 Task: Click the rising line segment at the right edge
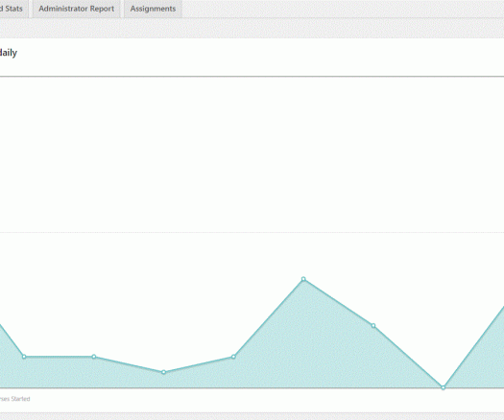[x=474, y=347]
